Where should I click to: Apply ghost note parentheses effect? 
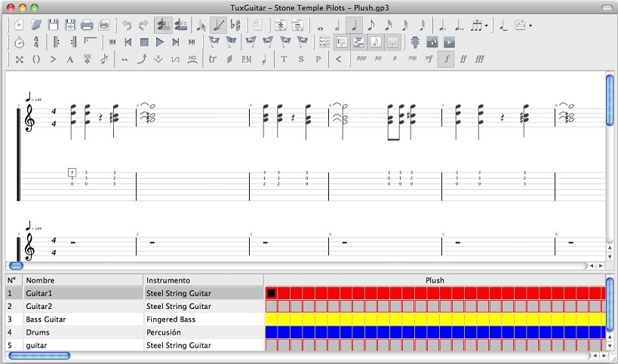click(x=36, y=60)
